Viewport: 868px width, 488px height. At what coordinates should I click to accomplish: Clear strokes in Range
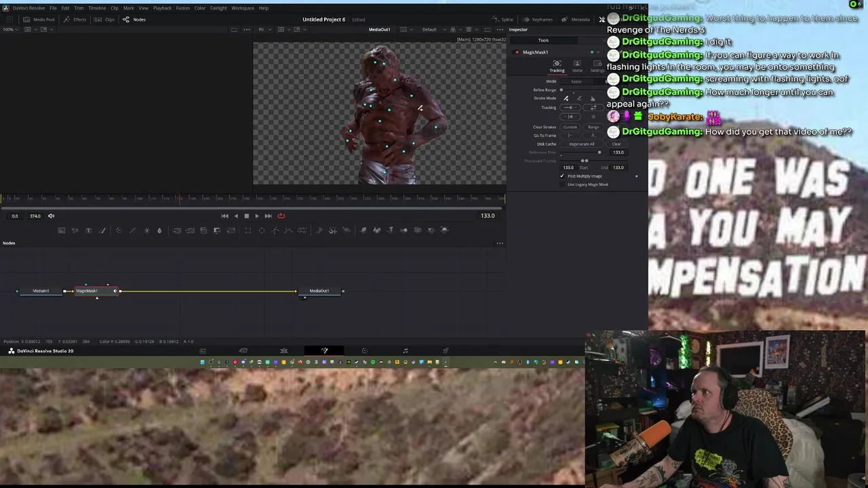click(593, 127)
